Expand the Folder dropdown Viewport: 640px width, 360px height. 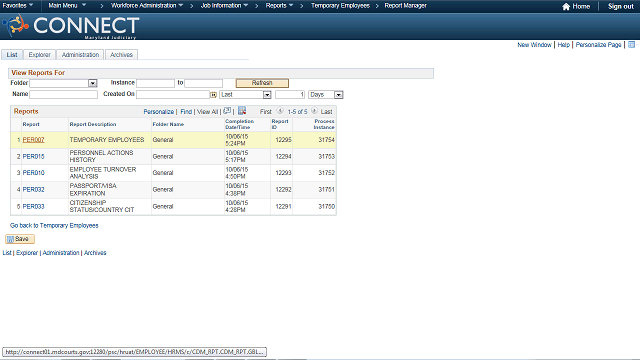[x=93, y=83]
